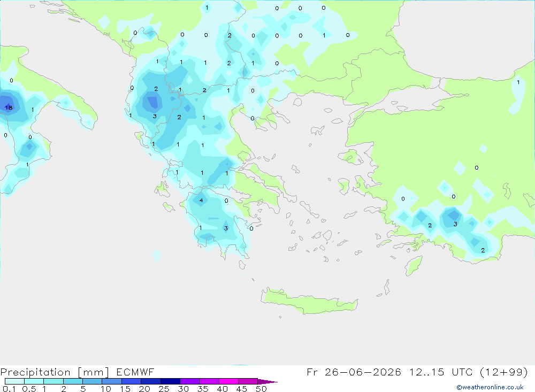Pick the 15–20 mm legend color box
The height and width of the screenshot is (392, 535).
tap(131, 381)
